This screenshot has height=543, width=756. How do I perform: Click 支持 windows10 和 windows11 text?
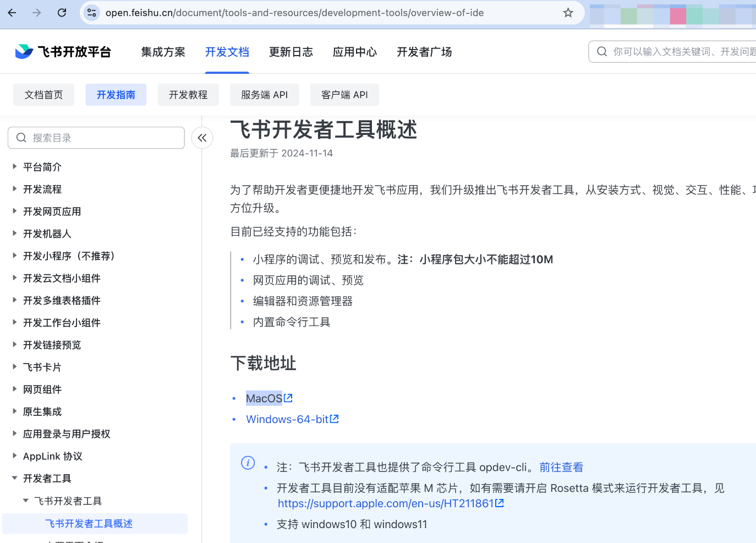point(352,524)
